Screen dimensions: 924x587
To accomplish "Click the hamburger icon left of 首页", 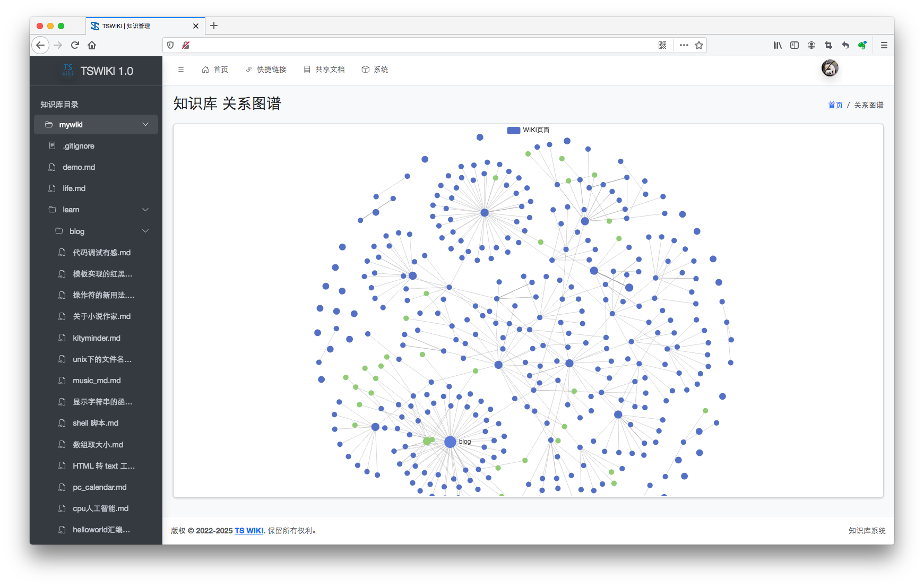I will (181, 69).
